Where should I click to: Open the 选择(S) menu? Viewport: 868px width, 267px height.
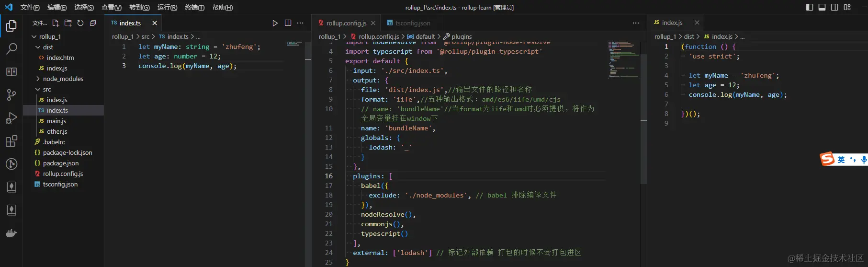point(84,7)
